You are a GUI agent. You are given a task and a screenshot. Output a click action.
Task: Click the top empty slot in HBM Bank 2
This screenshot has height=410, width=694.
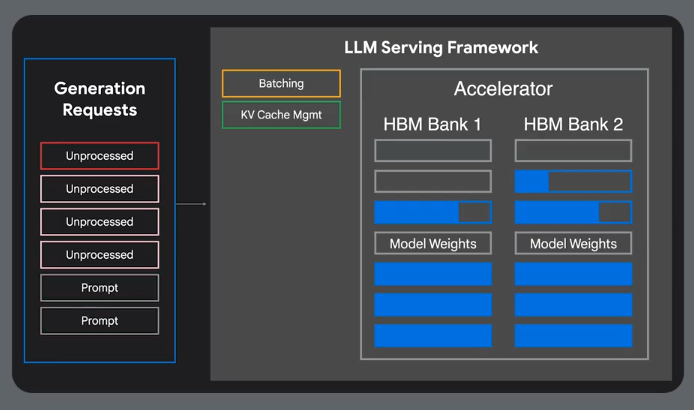point(573,151)
